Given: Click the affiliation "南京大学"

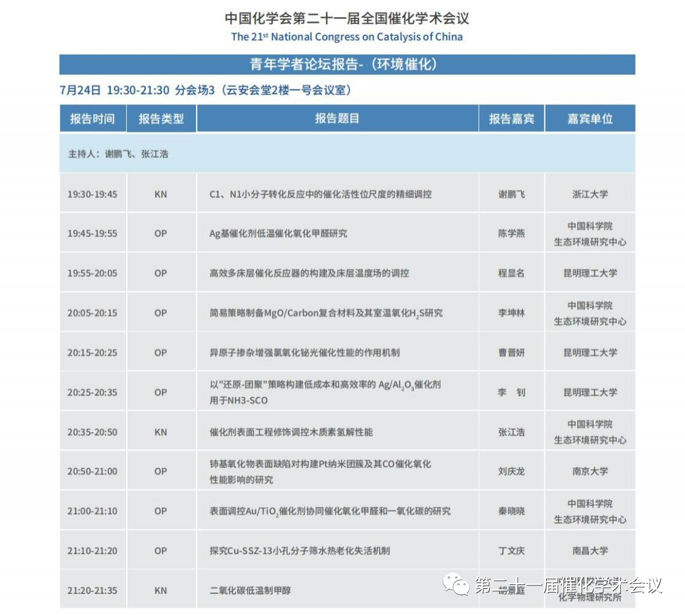Looking at the screenshot, I should (590, 472).
